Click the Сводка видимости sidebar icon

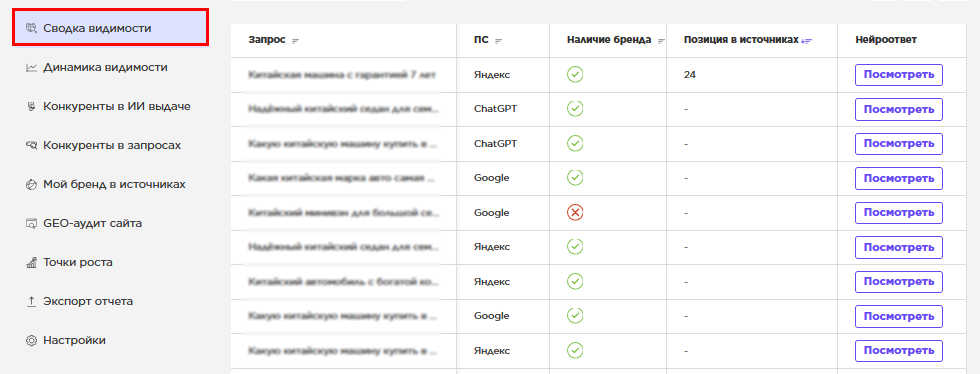tap(31, 28)
